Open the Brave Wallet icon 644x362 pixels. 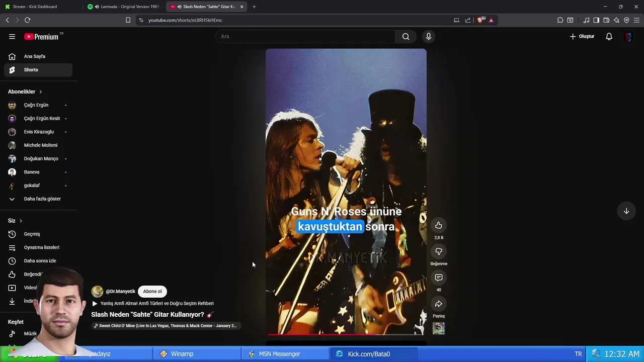tap(606, 20)
